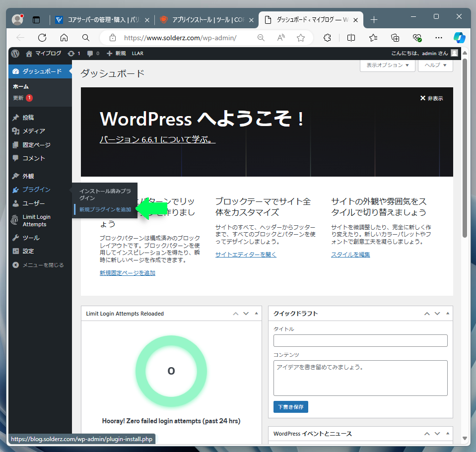Open the Favorites list icon
Screen dimensions: 476x452
click(x=373, y=38)
